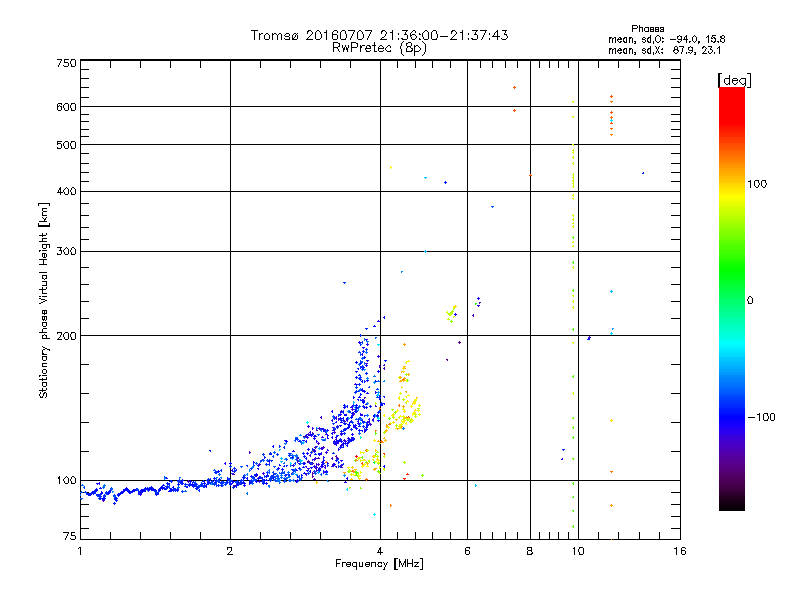The image size is (800, 600).
Task: Click the '[deg]' colorbar unit label
Action: tap(734, 80)
